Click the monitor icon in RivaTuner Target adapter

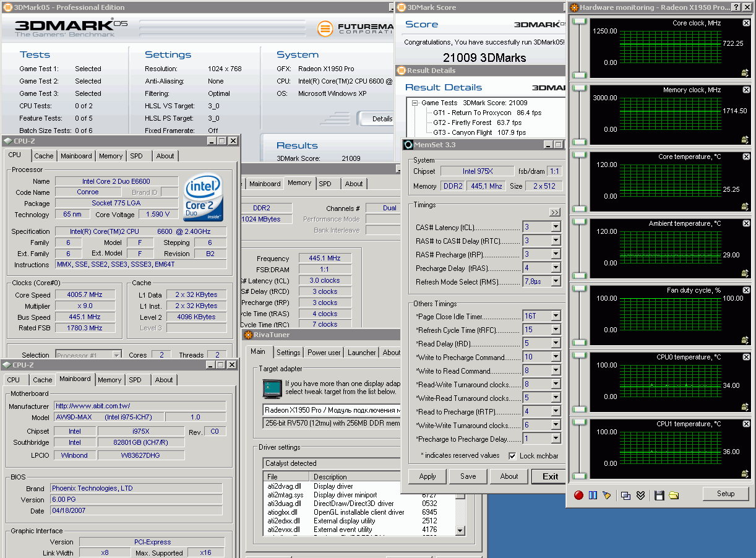(x=272, y=388)
